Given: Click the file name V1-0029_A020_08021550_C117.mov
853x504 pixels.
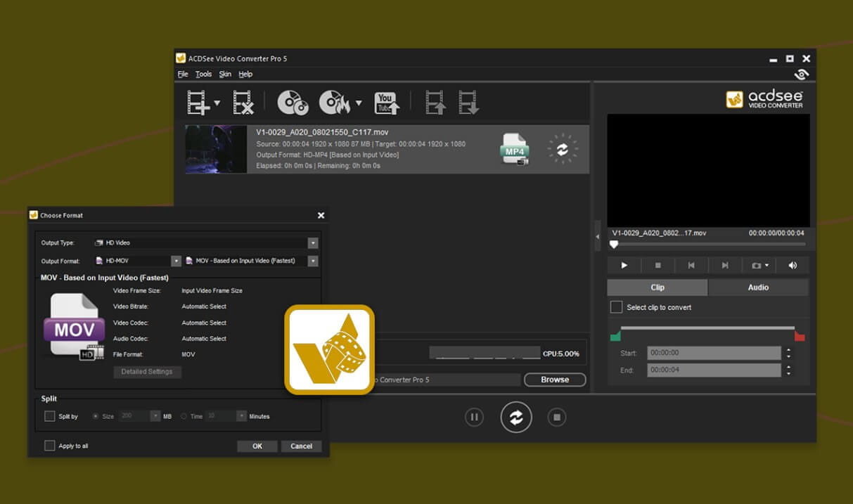Looking at the screenshot, I should [x=322, y=132].
